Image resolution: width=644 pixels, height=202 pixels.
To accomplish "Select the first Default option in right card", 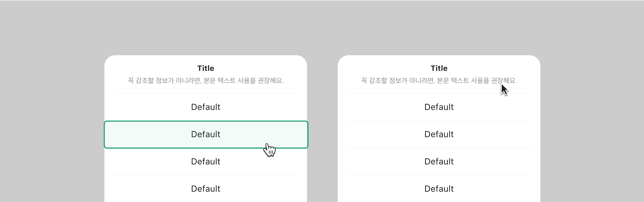I will [439, 107].
